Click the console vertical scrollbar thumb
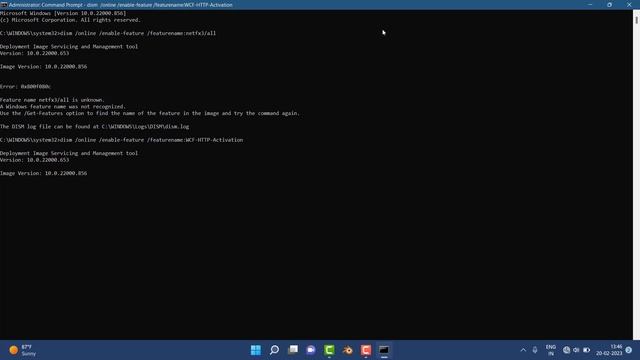Screen dimensions: 640x360 tap(636, 19)
